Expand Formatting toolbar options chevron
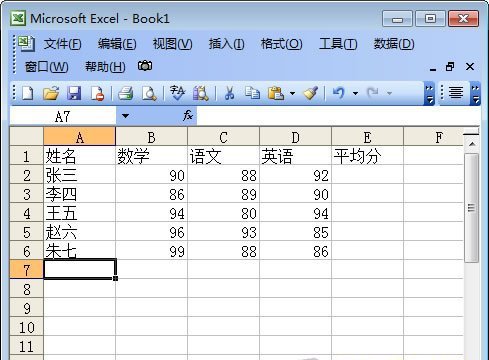 point(476,94)
